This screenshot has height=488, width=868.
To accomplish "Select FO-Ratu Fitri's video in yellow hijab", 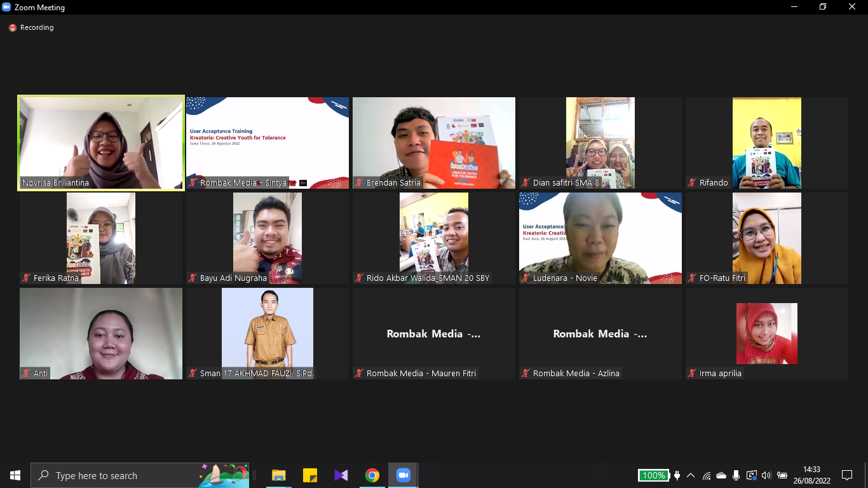I will [767, 238].
